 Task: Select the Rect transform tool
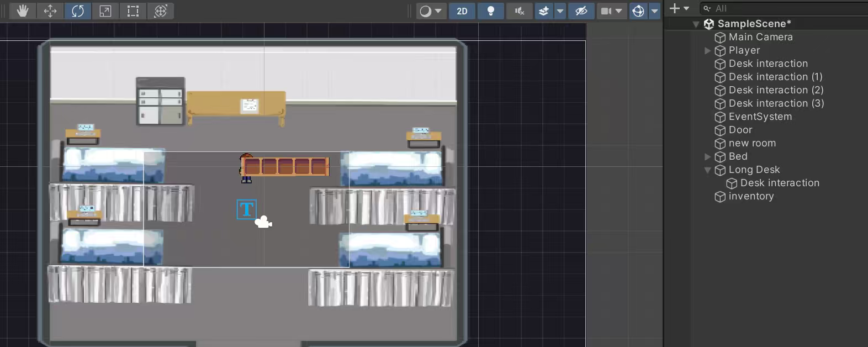click(133, 11)
